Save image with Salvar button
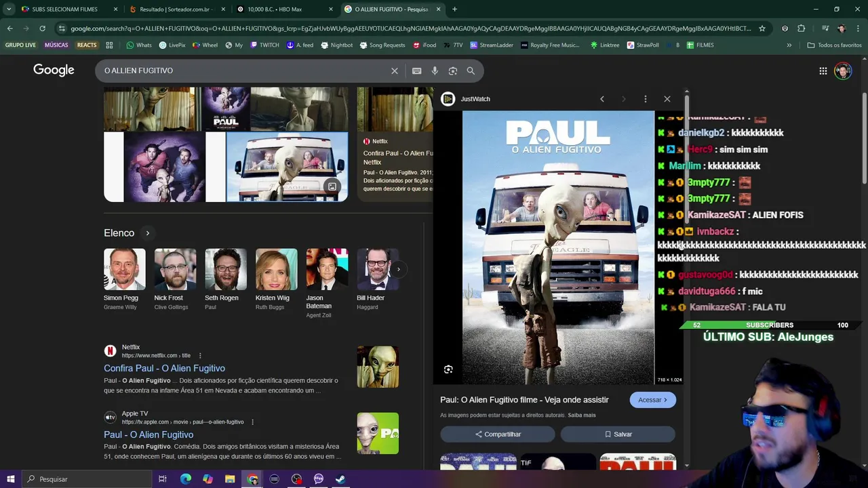 coord(618,434)
